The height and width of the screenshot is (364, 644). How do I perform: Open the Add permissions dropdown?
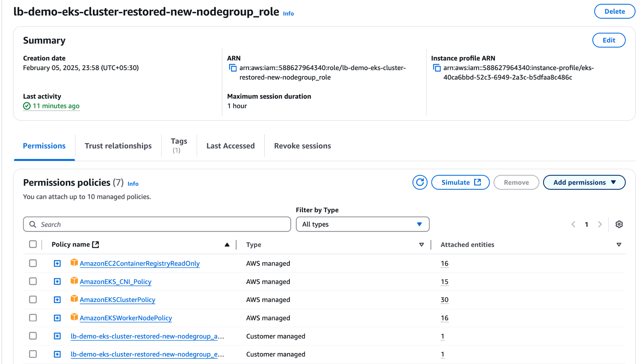pyautogui.click(x=584, y=182)
